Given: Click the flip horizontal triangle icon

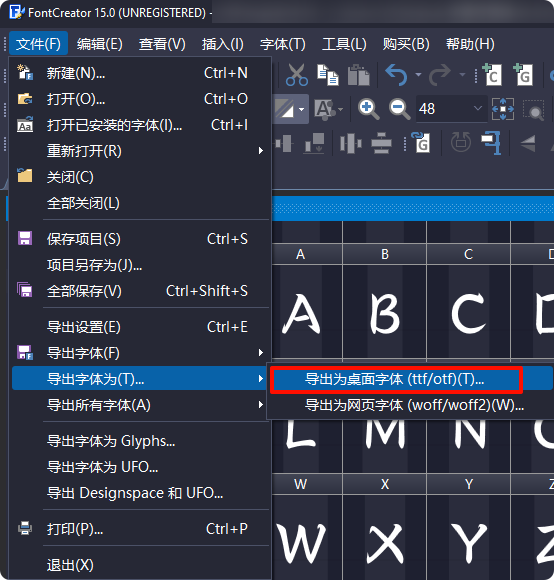Looking at the screenshot, I should click(527, 143).
